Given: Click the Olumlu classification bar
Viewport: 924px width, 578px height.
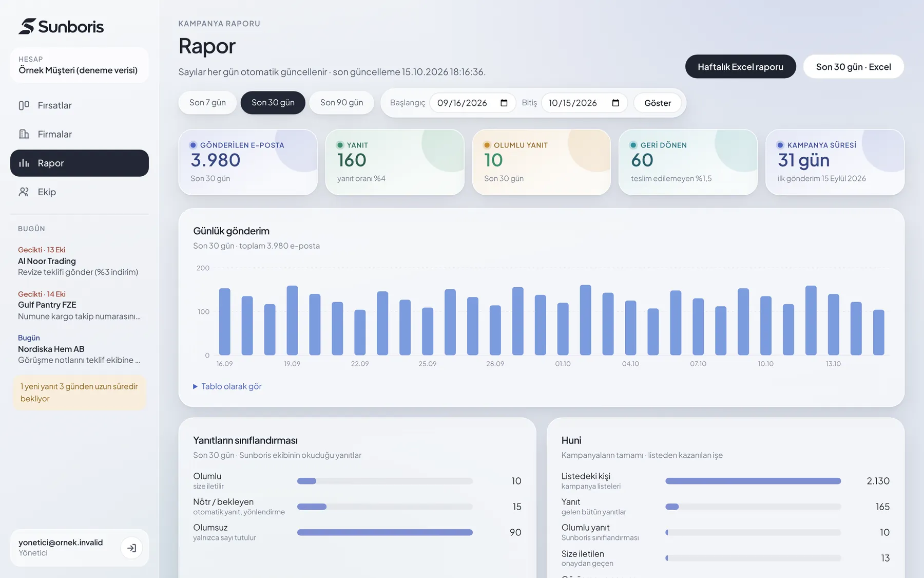Looking at the screenshot, I should (x=385, y=481).
